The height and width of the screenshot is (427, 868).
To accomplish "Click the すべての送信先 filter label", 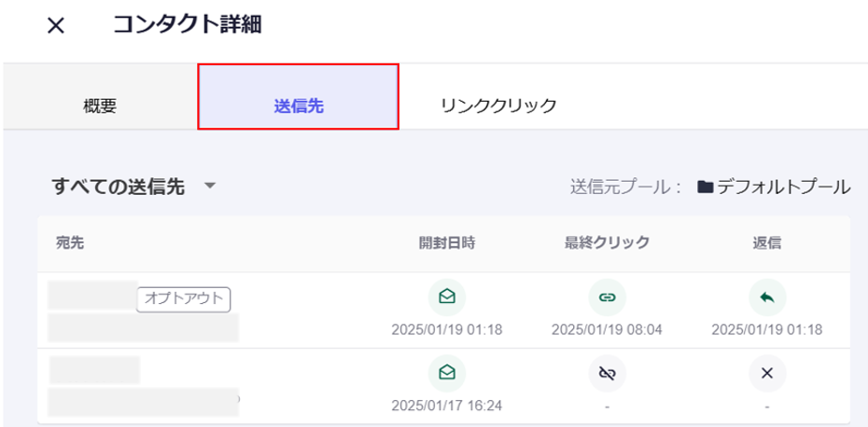I will tap(118, 186).
